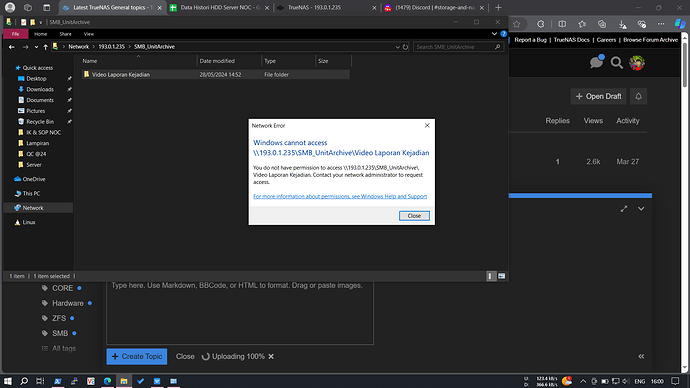
Task: Collapse the composer with down chevron
Action: pos(641,209)
